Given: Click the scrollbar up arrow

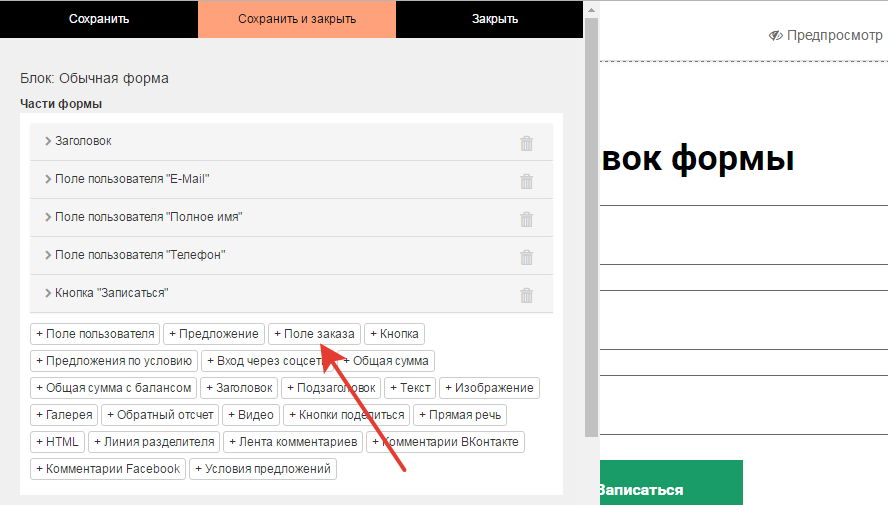Looking at the screenshot, I should click(x=591, y=10).
